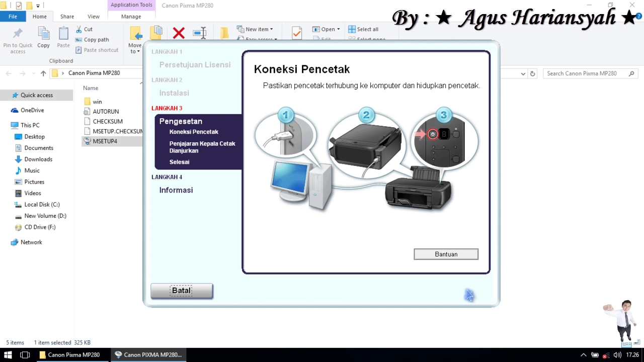
Task: Open the Manage tab under Application Tools
Action: click(x=131, y=17)
